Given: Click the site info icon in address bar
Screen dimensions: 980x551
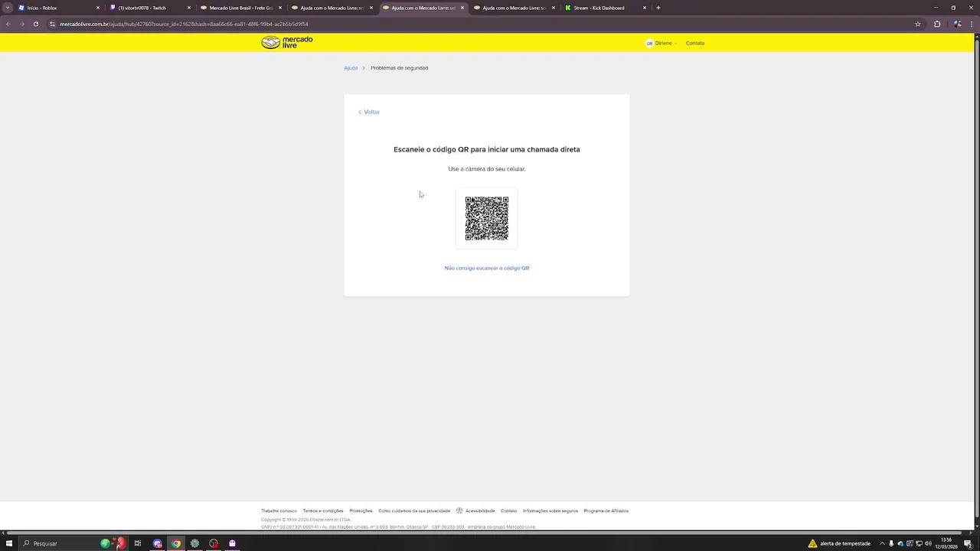Looking at the screenshot, I should (53, 24).
